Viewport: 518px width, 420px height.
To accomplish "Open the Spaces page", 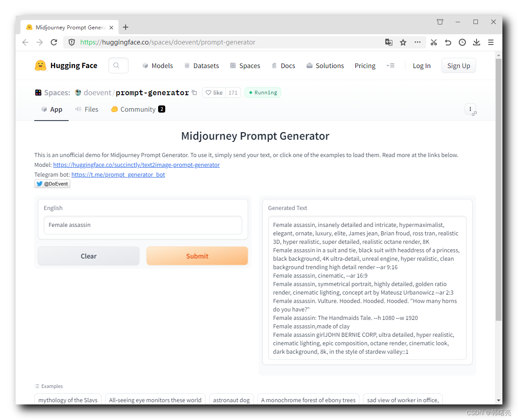I will pos(245,66).
